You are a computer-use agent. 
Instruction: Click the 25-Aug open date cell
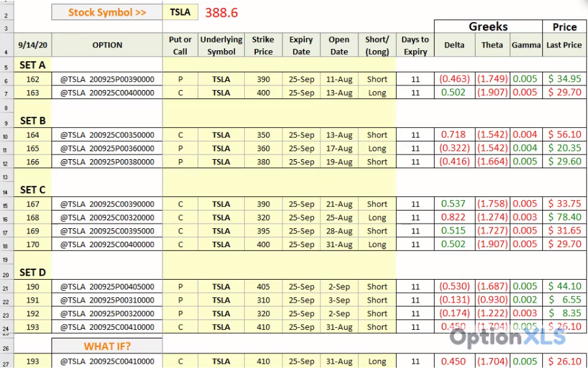coord(339,218)
